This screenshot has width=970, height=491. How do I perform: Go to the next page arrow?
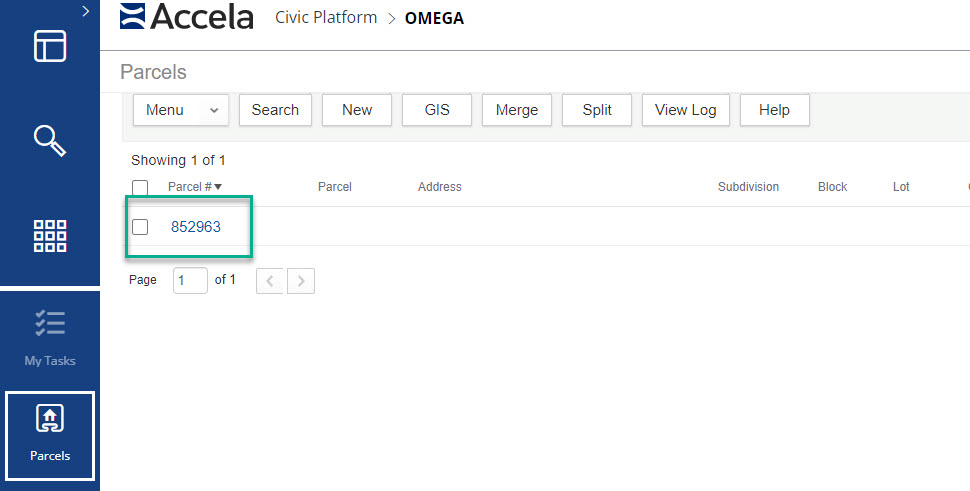point(301,281)
